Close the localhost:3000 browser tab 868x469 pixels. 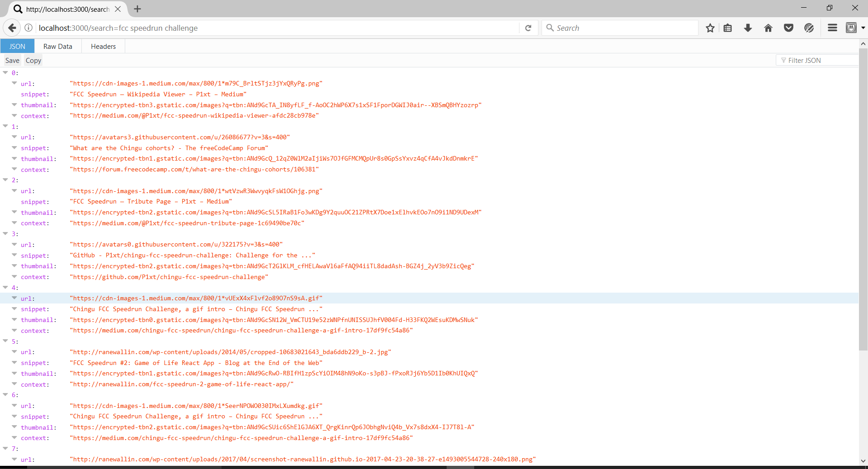tap(118, 9)
